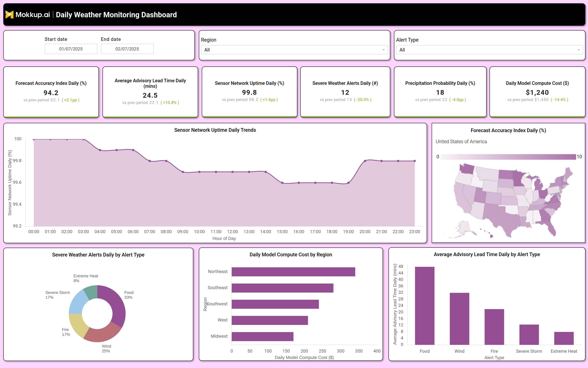Click the Fire lead time column
The width and height of the screenshot is (588, 368).
coord(494,327)
